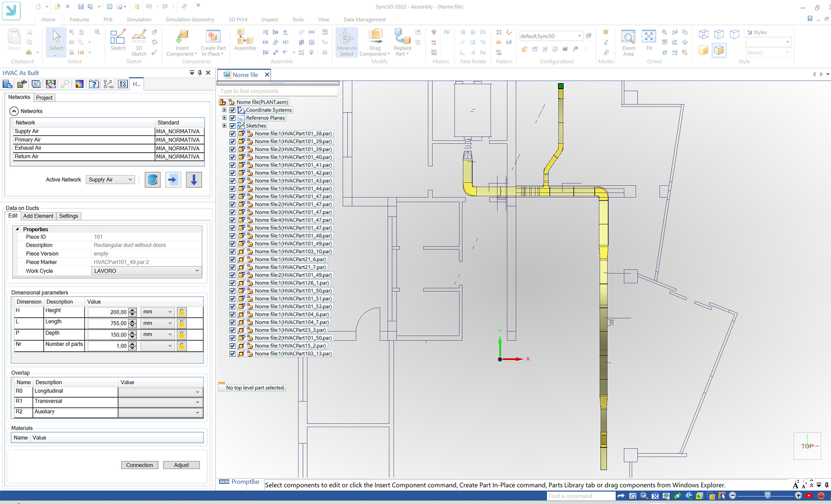Pin the HVAC As Built panel
Viewport: 831px width, 504px height.
click(200, 73)
